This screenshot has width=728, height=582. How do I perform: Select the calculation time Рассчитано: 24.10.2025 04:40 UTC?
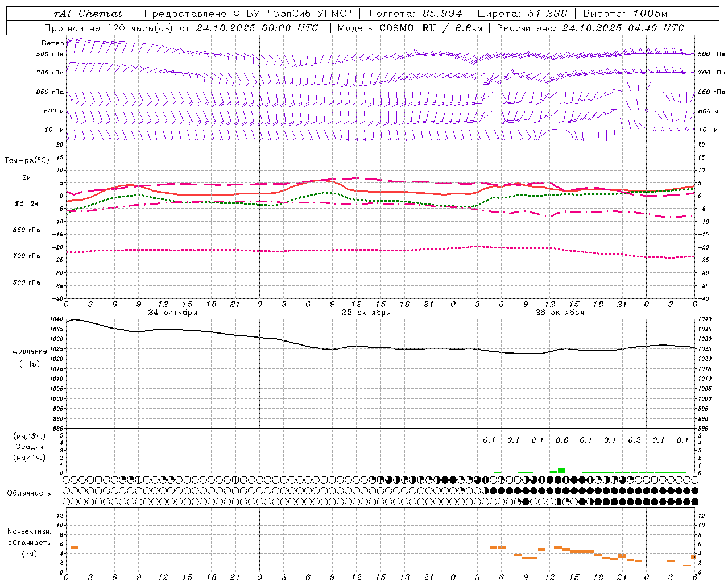(x=590, y=28)
